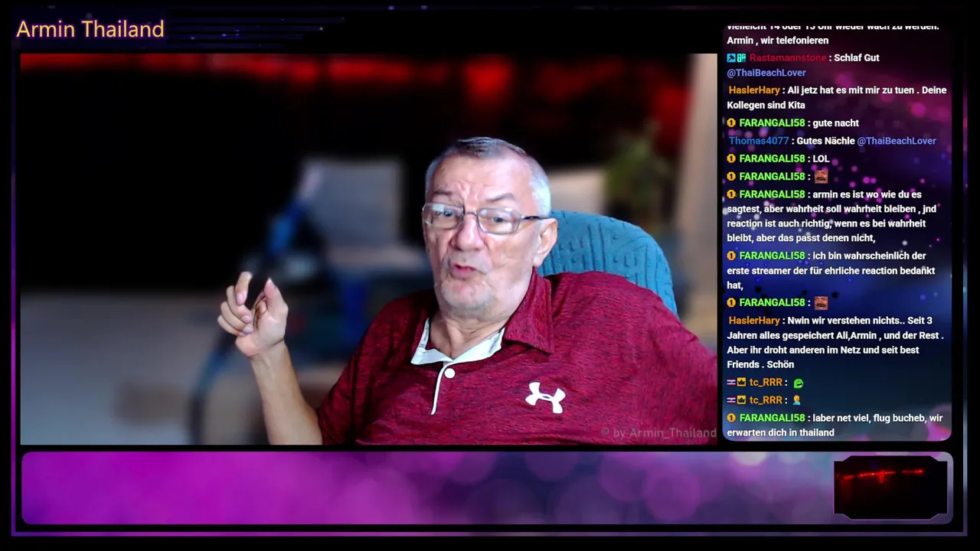Click the message text 'gute nacht'
Screen dimensions: 980x551
pos(836,123)
